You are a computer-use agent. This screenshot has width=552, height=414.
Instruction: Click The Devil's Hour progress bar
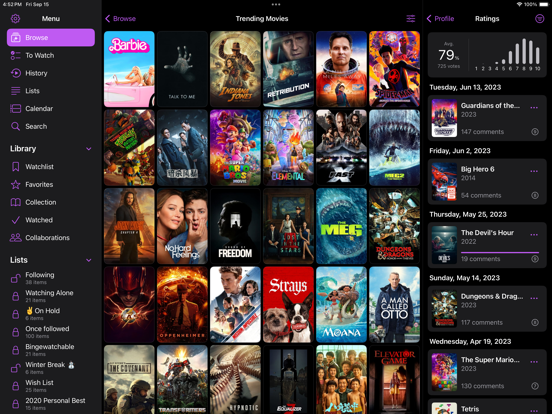pos(500,252)
